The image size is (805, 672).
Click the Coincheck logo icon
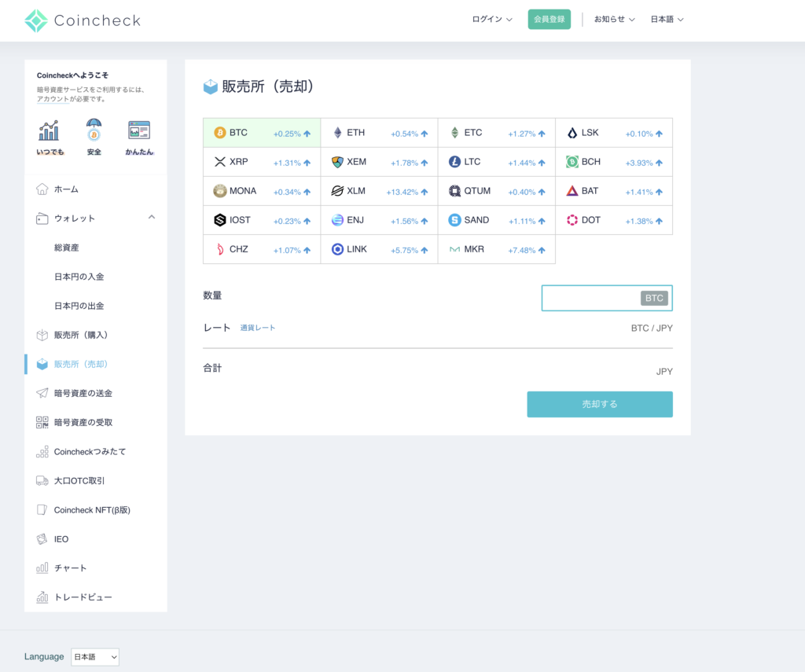[36, 20]
